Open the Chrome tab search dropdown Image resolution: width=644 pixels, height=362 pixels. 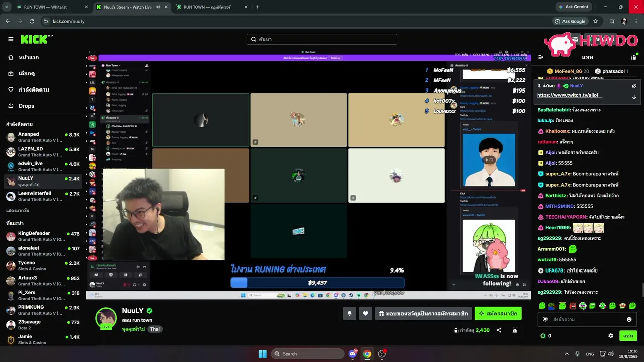[7, 7]
